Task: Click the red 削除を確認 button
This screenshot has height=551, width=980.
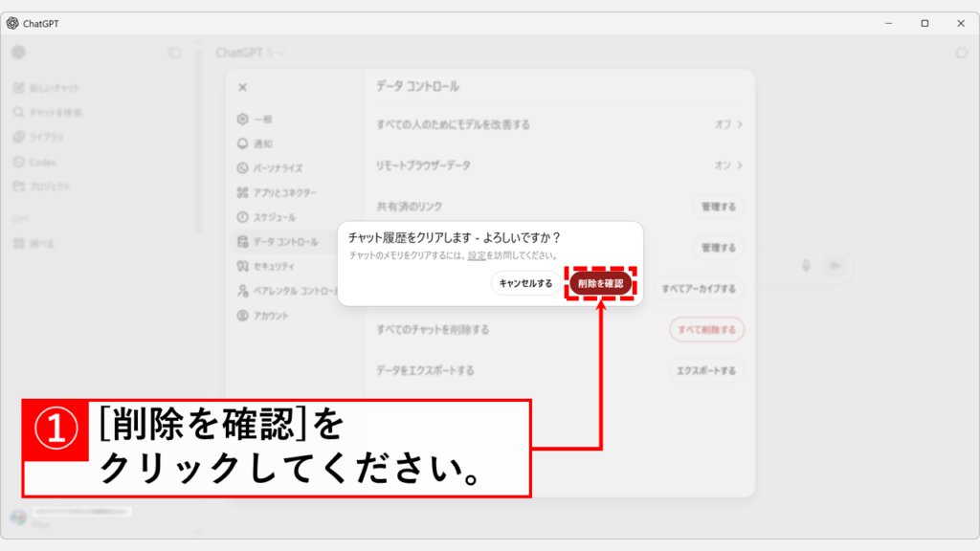Action: (601, 283)
